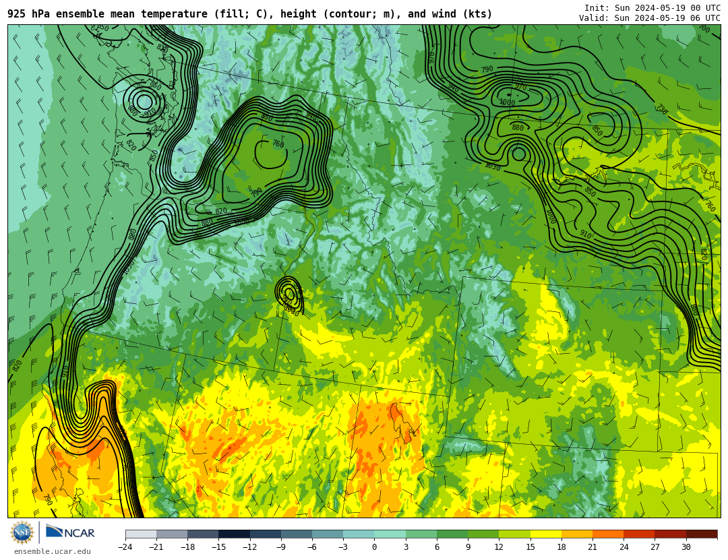Click the 9 colorbar tick label
This screenshot has width=728, height=560.
pyautogui.click(x=468, y=547)
